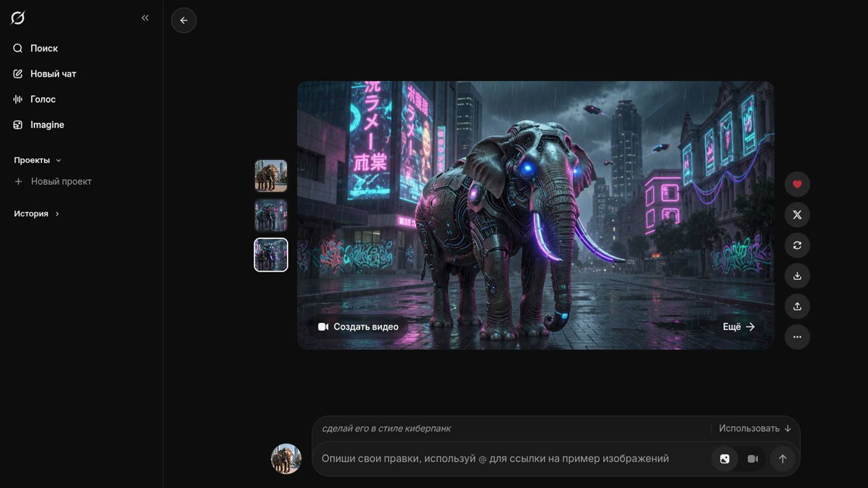Image resolution: width=868 pixels, height=488 pixels.
Task: Go back using the arrow button
Action: (x=184, y=20)
